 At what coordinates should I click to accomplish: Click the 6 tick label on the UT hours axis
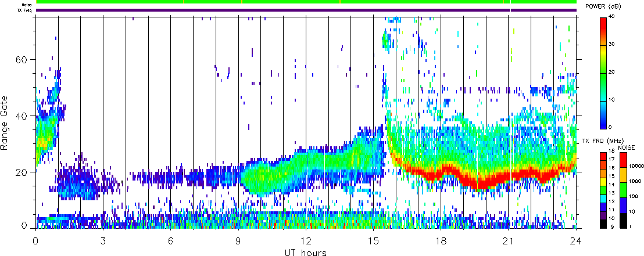coord(170,240)
